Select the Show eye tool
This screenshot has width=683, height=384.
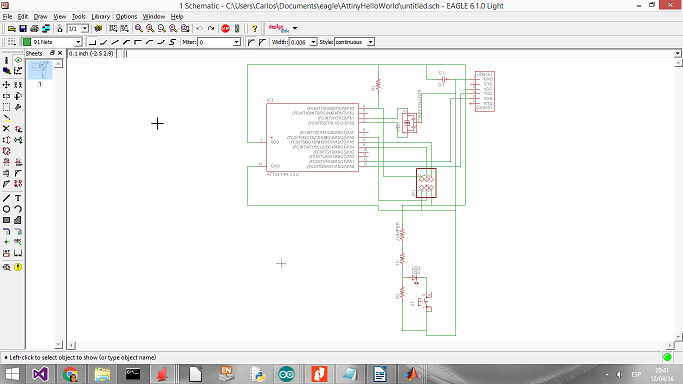click(x=18, y=60)
